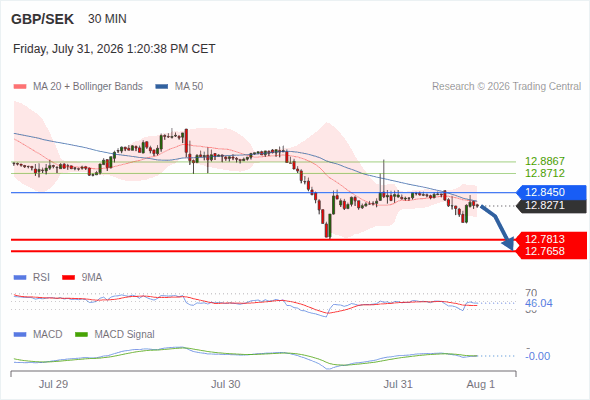The image size is (590, 400).
Task: Click the RSI value 46.04
Action: (539, 303)
